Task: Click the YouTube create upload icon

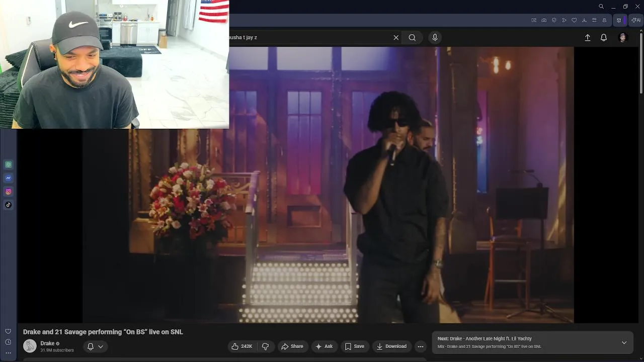Action: tap(587, 38)
